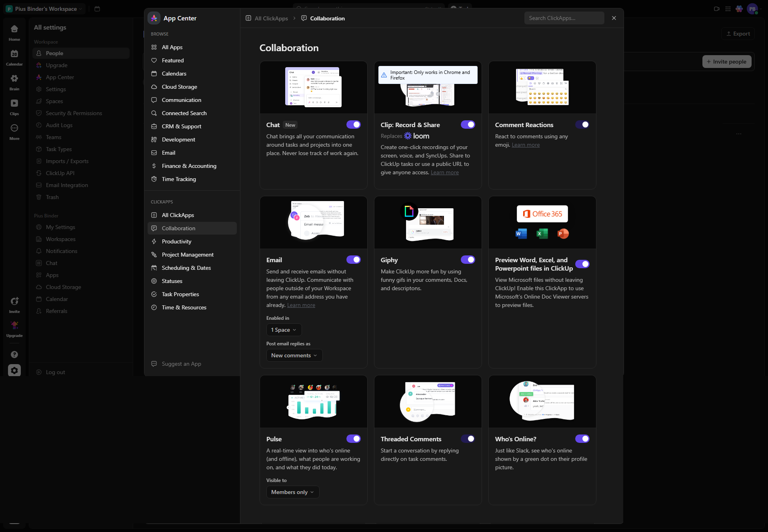Click Invite people button
768x532 pixels.
tap(727, 62)
